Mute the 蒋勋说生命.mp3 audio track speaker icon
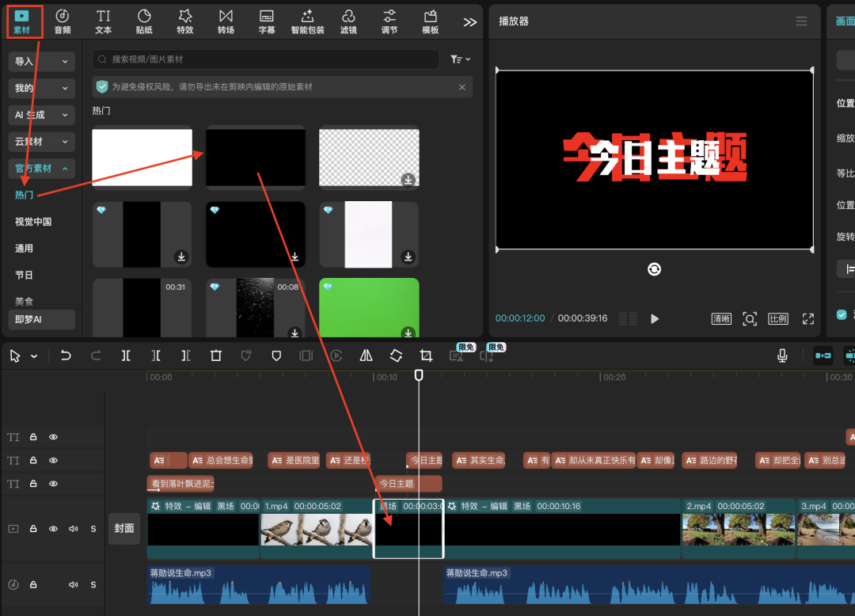The height and width of the screenshot is (616, 855). pyautogui.click(x=73, y=584)
